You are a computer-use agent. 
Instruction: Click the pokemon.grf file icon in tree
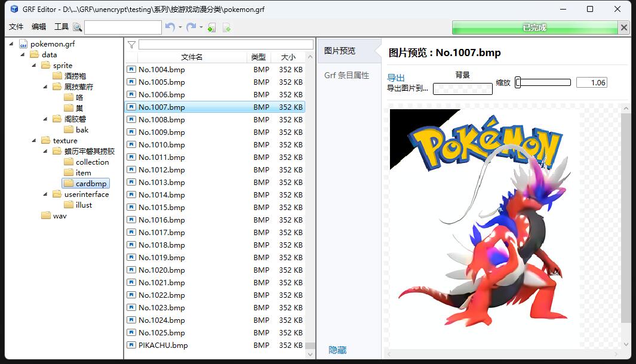(x=23, y=44)
